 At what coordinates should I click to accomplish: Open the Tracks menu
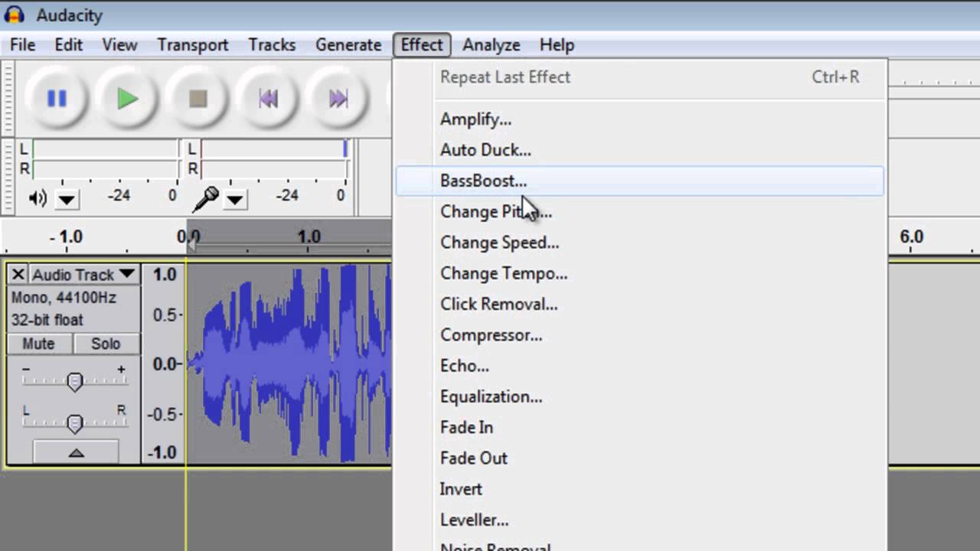click(x=272, y=45)
